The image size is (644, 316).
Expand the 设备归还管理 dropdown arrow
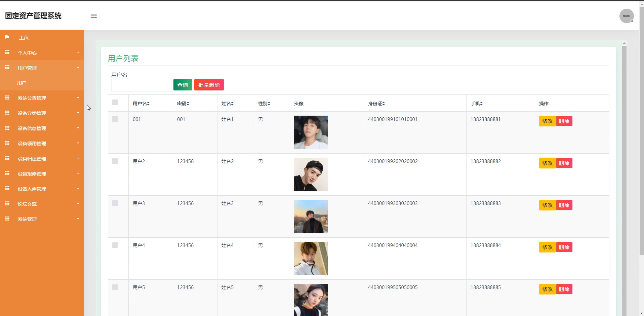pos(78,158)
